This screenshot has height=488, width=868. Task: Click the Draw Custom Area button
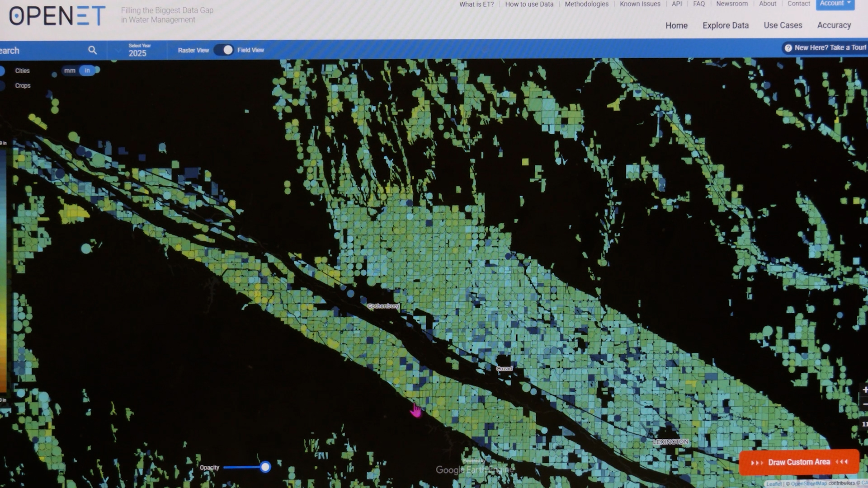pyautogui.click(x=798, y=462)
